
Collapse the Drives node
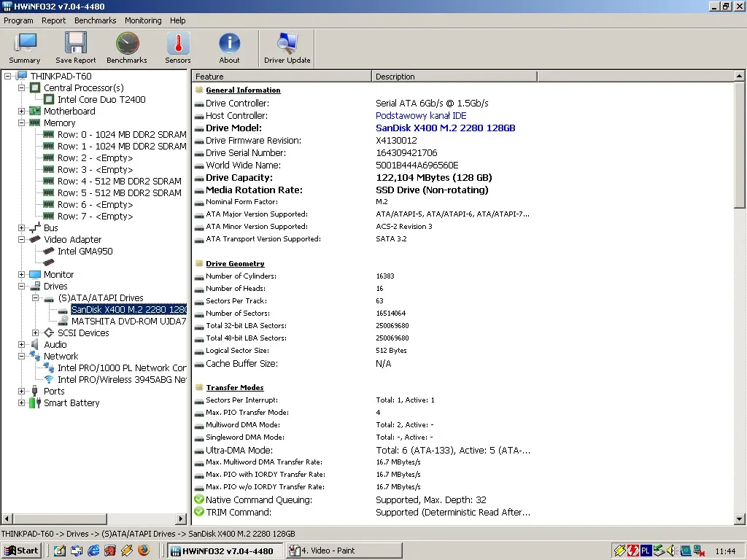tap(21, 286)
